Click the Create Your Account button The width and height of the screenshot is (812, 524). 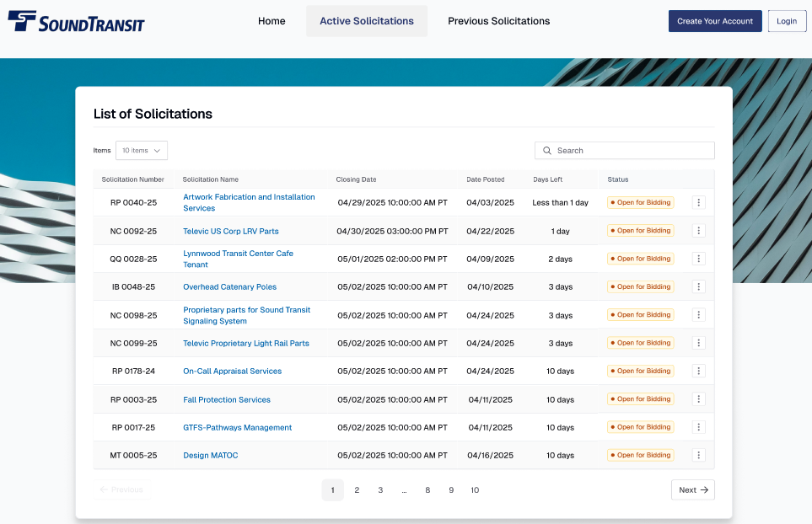[x=714, y=20]
